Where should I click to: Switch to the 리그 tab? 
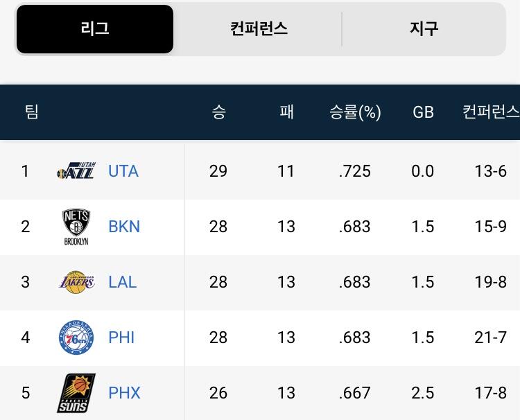[95, 29]
